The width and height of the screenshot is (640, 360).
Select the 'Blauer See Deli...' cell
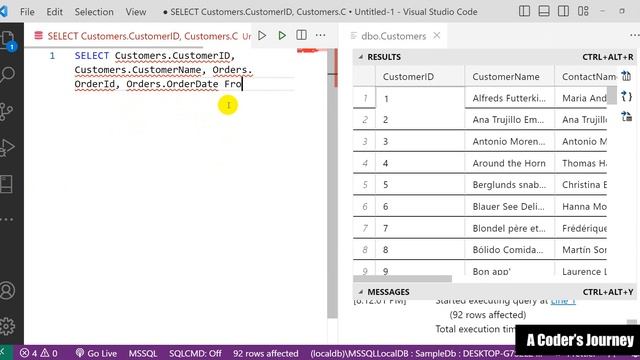(509, 207)
